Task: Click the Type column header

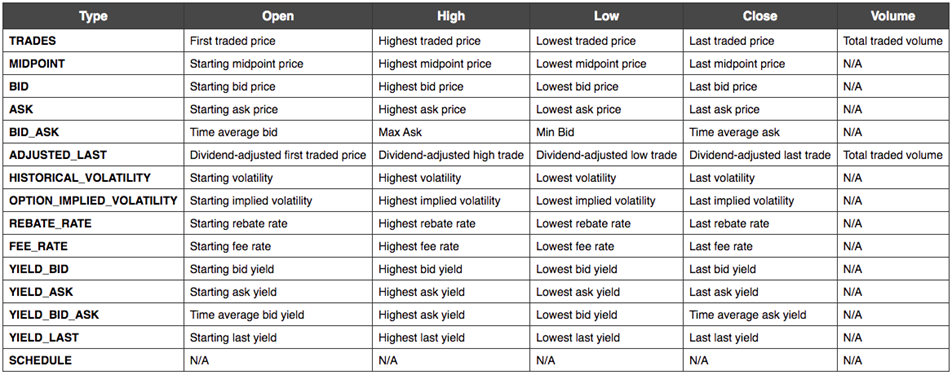Action: 94,16
